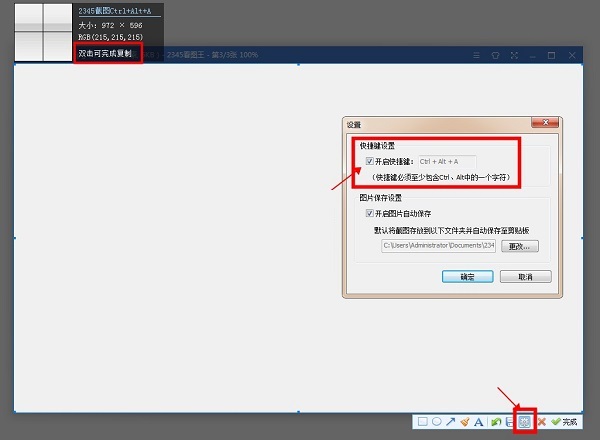600x440 pixels.
Task: Save the screenshot with the disk icon
Action: point(509,423)
